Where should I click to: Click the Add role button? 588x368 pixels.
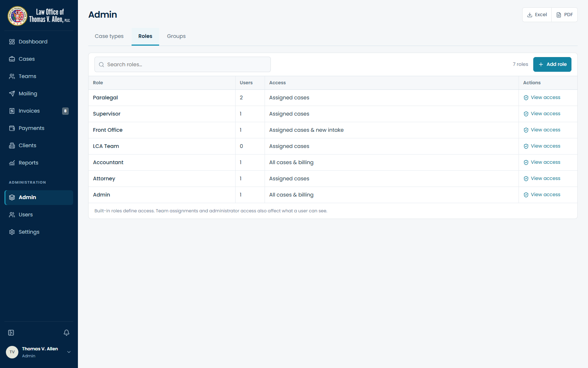click(x=552, y=64)
